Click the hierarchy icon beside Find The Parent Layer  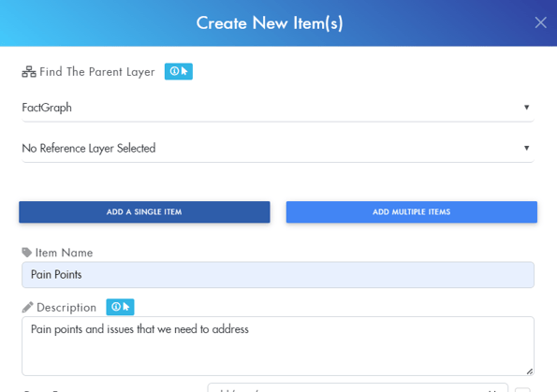(29, 72)
